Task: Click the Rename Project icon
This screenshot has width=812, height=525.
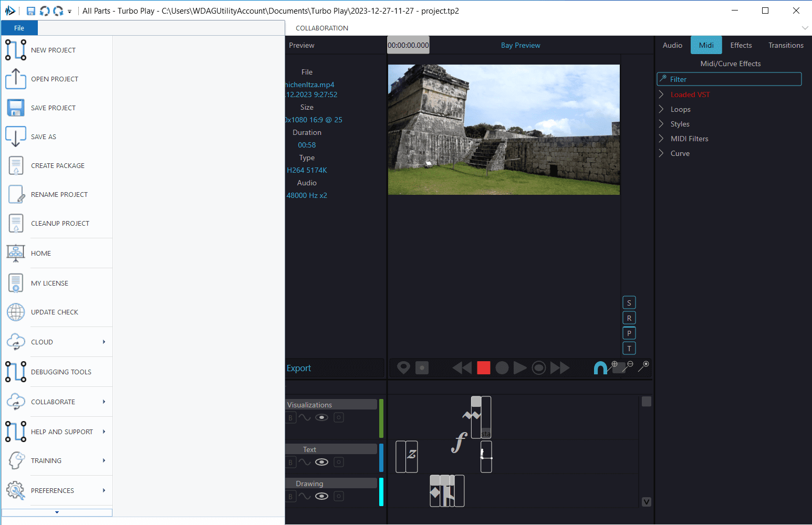Action: 16,195
